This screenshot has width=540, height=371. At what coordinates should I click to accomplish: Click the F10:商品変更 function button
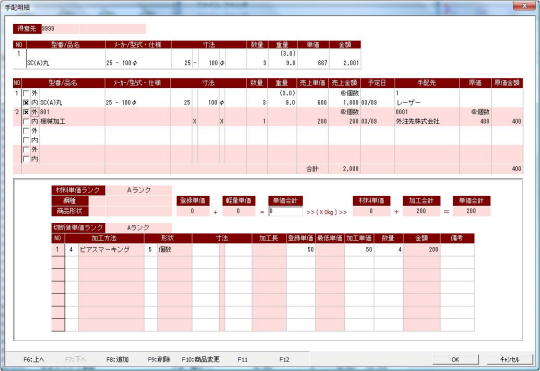[x=200, y=359]
